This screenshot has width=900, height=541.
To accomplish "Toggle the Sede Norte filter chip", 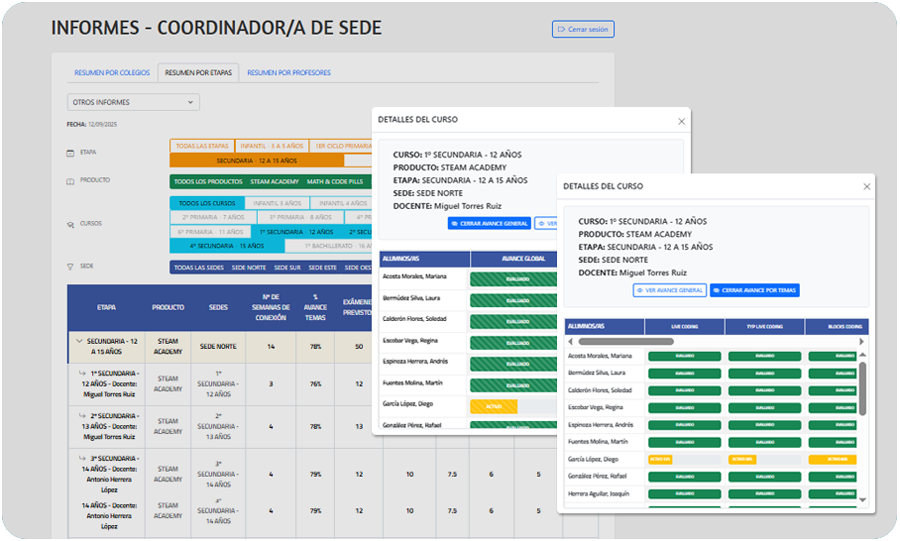I will point(249,268).
